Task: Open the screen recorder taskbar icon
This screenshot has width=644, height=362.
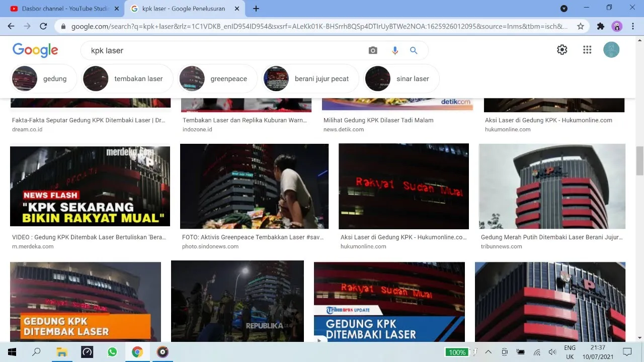Action: coord(163,352)
